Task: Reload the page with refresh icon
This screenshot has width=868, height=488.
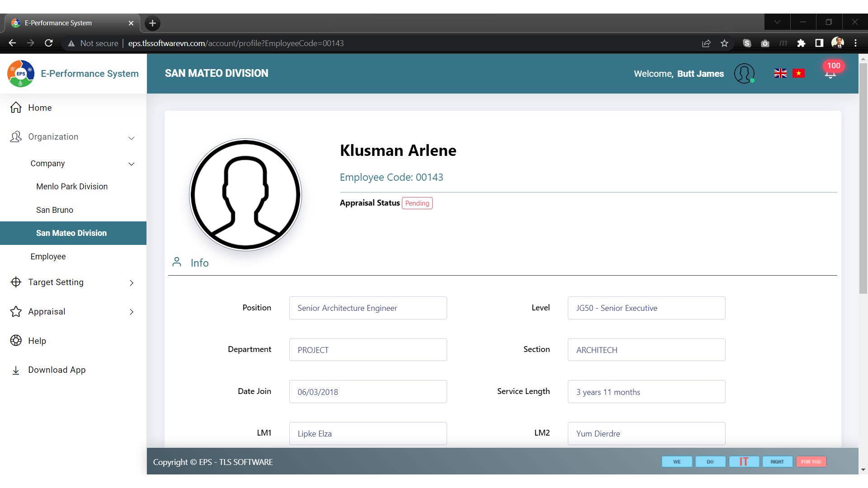Action: pos(49,43)
